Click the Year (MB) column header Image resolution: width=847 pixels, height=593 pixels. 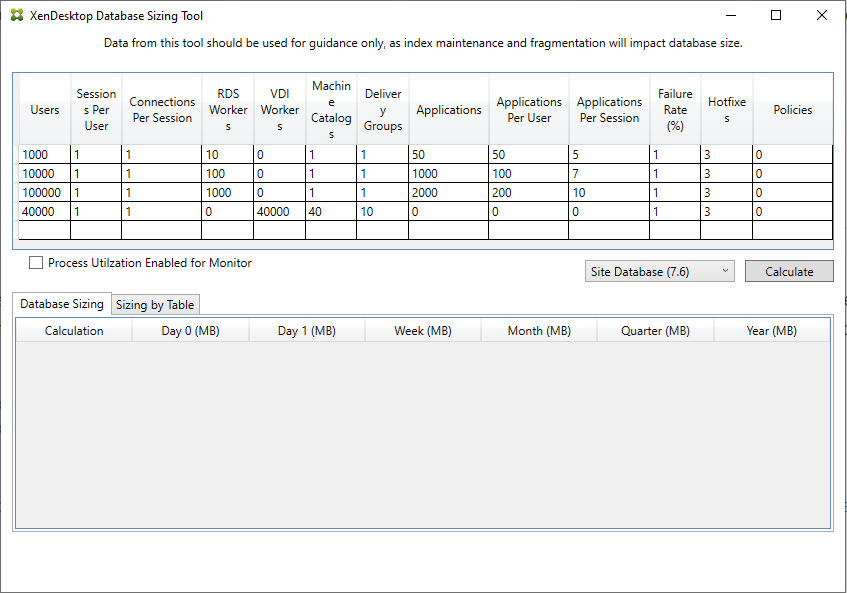pyautogui.click(x=771, y=331)
